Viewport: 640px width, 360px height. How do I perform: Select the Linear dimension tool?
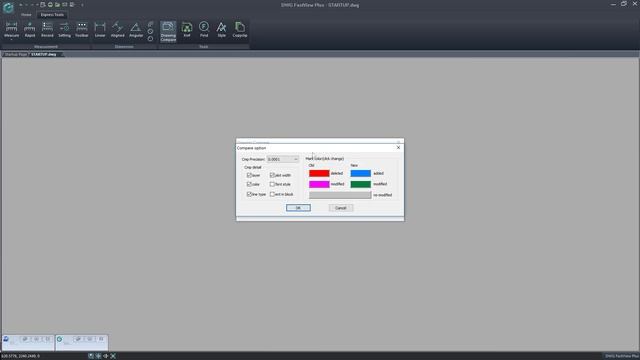100,29
